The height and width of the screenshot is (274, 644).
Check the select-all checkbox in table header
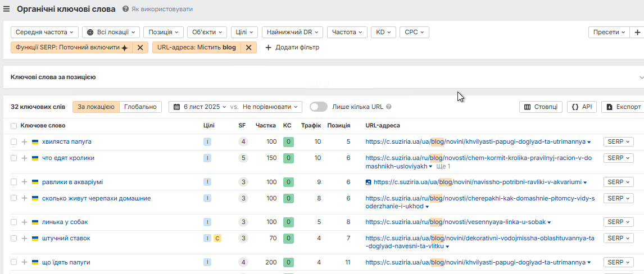point(13,126)
